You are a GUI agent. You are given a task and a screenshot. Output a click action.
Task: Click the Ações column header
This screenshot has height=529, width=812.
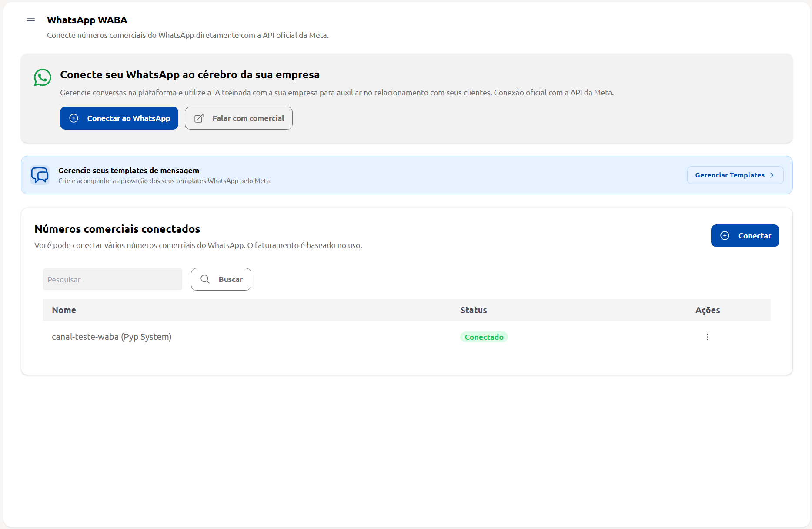pos(708,310)
